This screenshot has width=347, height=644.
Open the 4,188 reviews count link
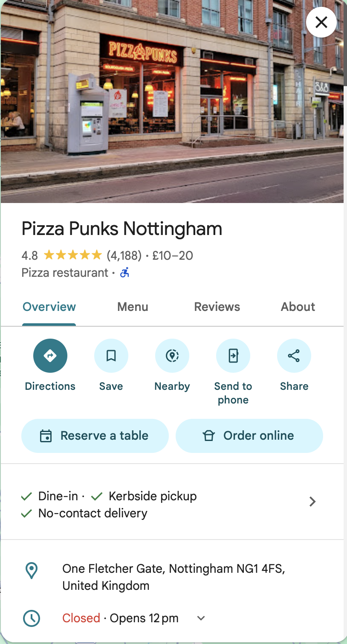[x=124, y=255]
